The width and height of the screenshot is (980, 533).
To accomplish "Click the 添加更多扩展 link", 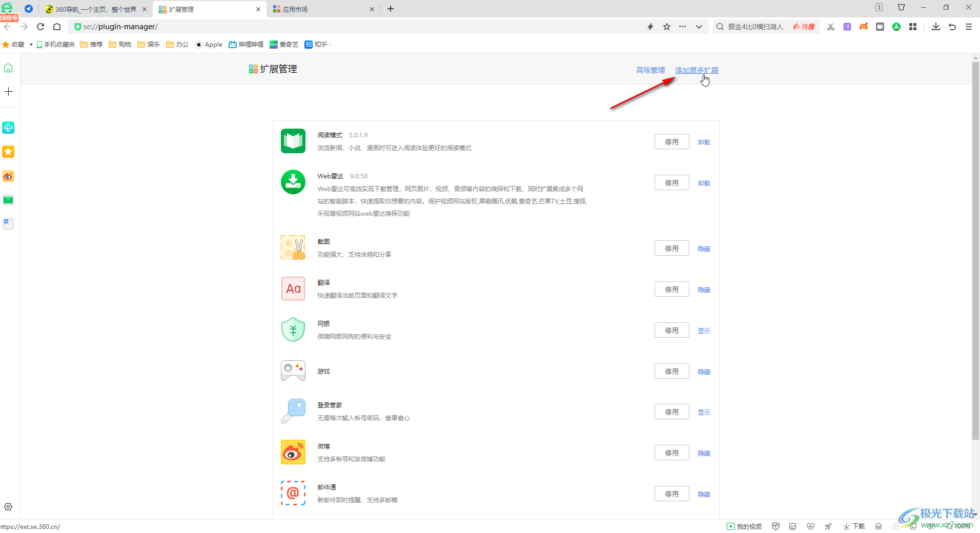I will [697, 70].
